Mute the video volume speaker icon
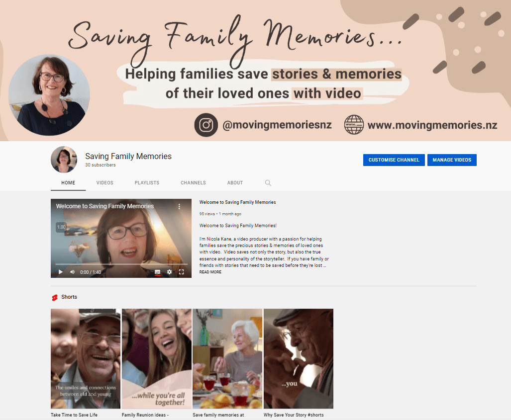The image size is (511, 420). point(72,272)
